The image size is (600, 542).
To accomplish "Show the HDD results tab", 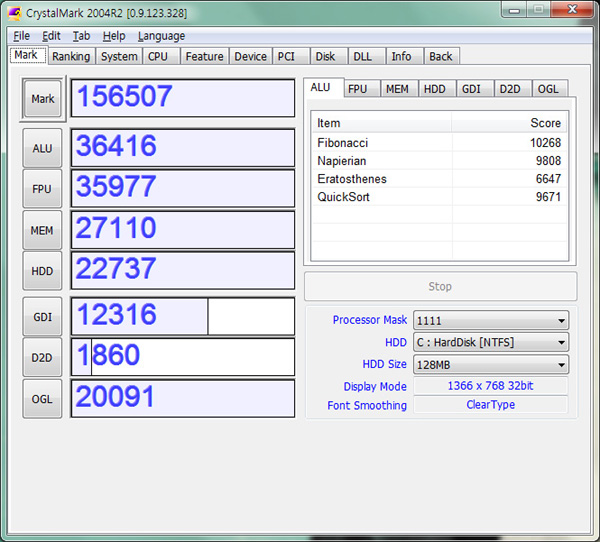I will coord(435,89).
